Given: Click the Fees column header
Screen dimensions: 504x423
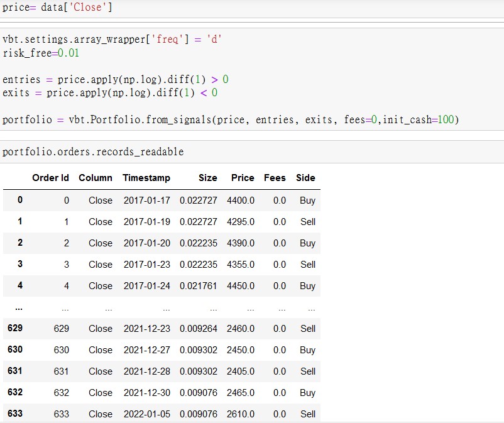Looking at the screenshot, I should coord(275,178).
